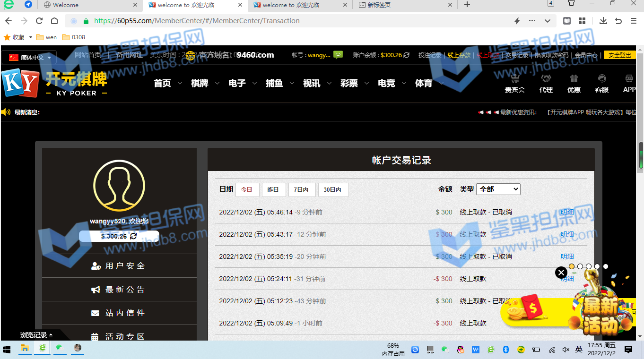Close the floating promotion with X icon
This screenshot has height=359, width=644.
pyautogui.click(x=561, y=273)
